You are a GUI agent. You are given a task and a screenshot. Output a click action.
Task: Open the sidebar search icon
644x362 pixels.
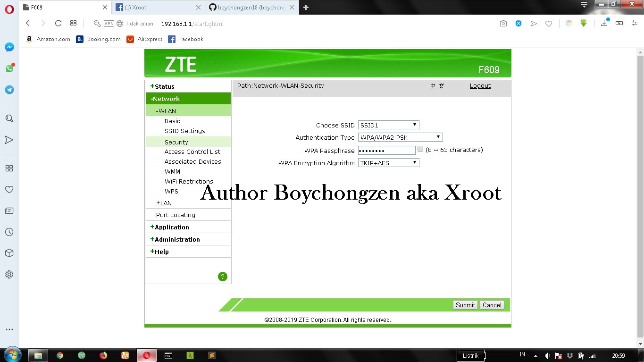point(9,118)
